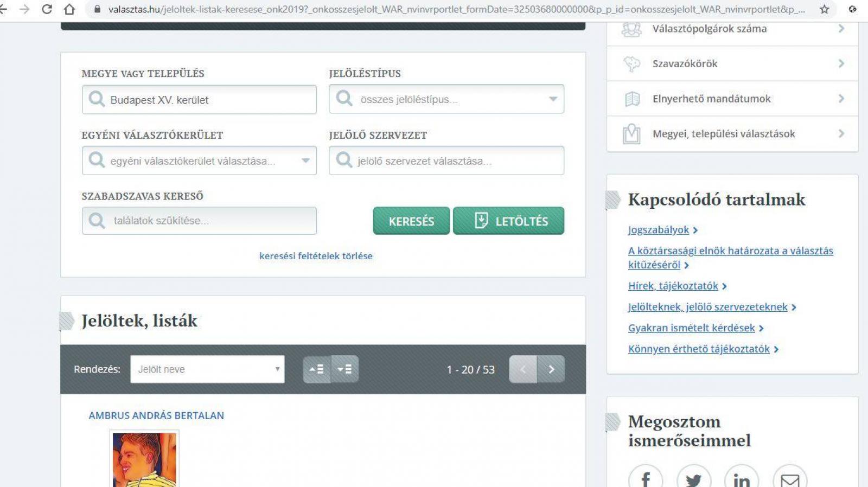Image resolution: width=868 pixels, height=487 pixels.
Task: Open the Rendezés sort dropdown
Action: (207, 369)
